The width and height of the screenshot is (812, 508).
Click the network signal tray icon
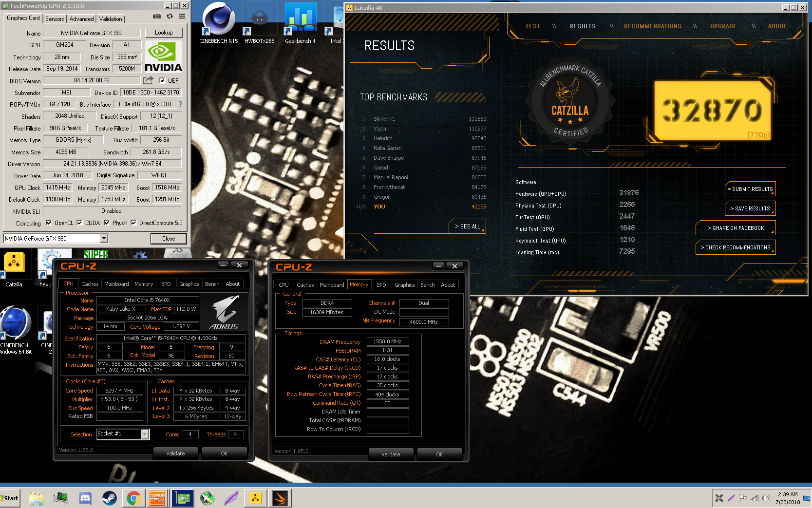click(755, 498)
